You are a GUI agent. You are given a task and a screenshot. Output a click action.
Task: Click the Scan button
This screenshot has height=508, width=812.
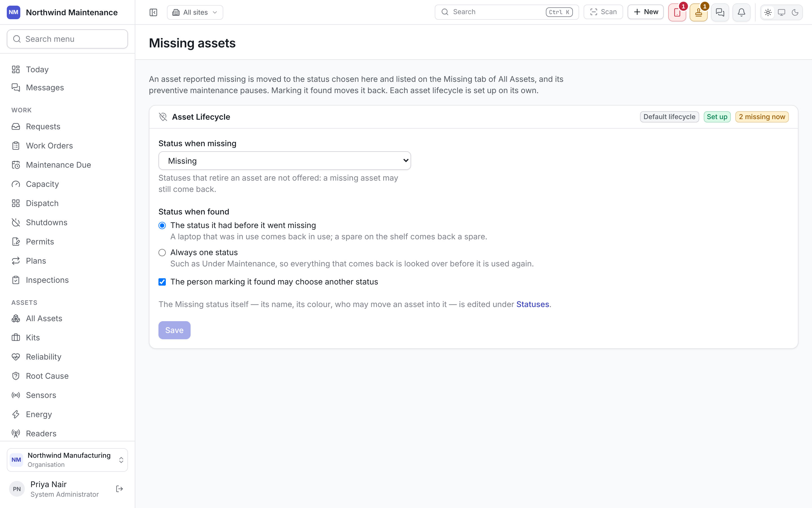603,12
